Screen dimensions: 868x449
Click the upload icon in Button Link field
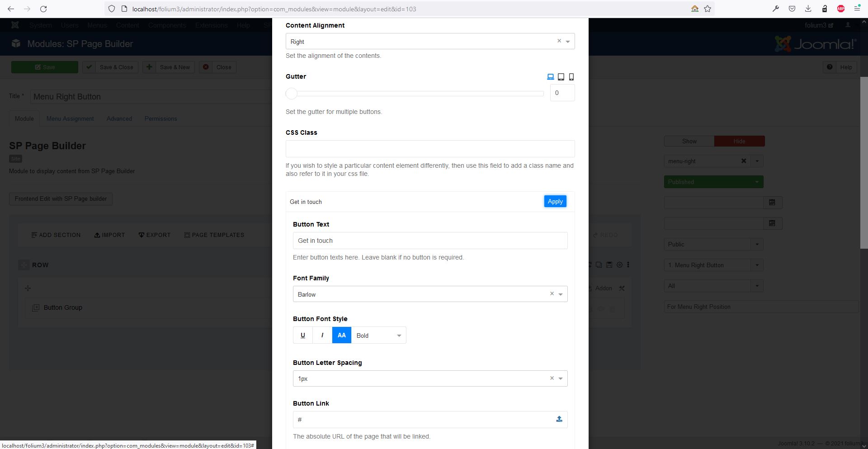click(x=559, y=419)
